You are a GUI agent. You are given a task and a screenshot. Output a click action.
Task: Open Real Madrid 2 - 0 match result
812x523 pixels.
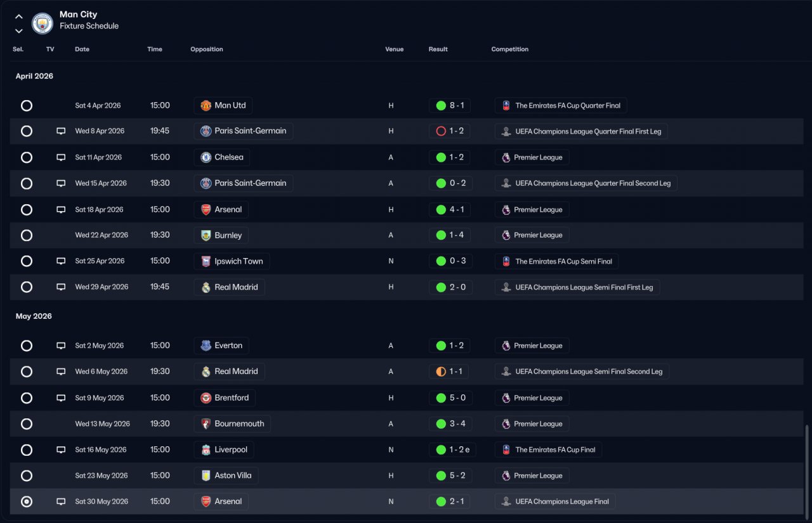coord(450,287)
